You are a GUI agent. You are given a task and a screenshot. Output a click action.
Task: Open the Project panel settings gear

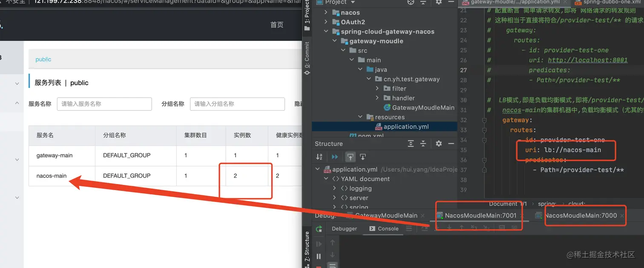(x=439, y=3)
